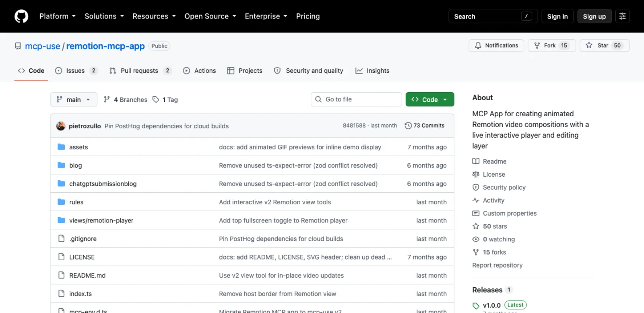Open the pietrozullo author link
The height and width of the screenshot is (313, 644).
point(85,126)
